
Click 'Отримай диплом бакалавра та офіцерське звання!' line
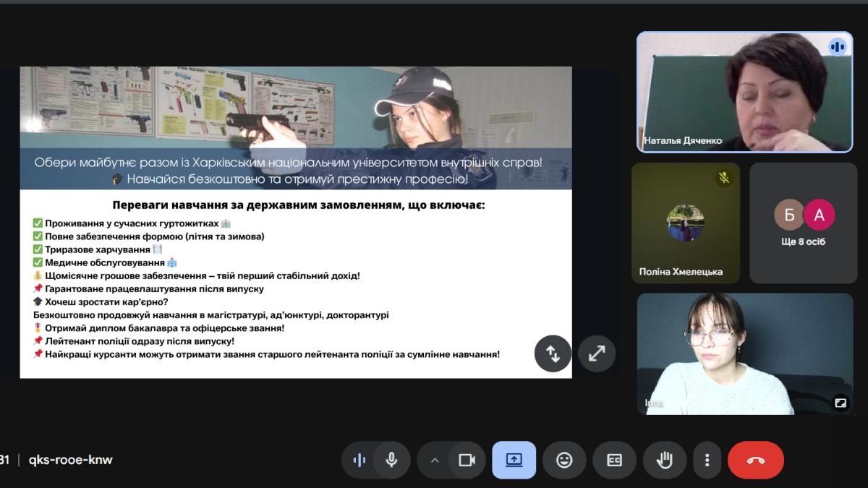159,328
